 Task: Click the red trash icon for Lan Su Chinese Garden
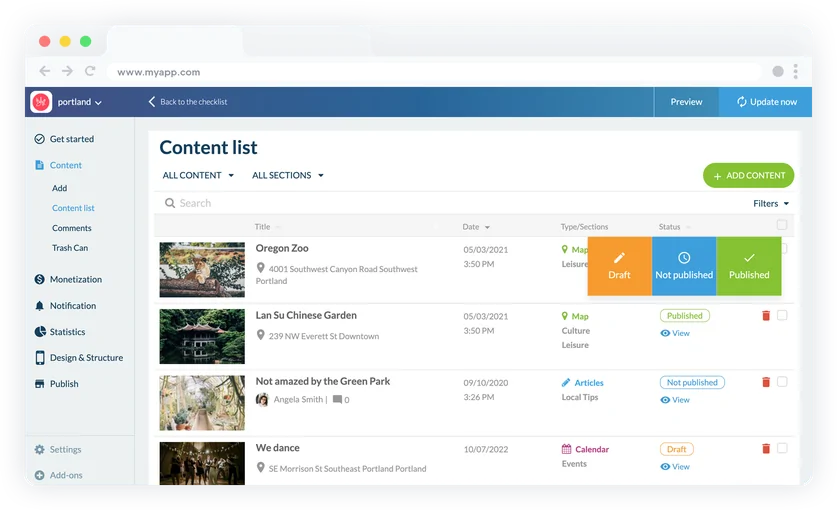[x=766, y=316]
